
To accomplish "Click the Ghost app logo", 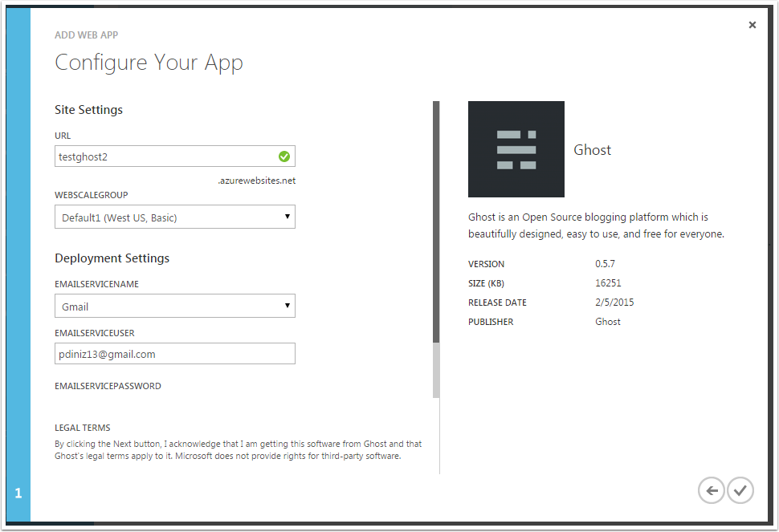I will [x=516, y=149].
